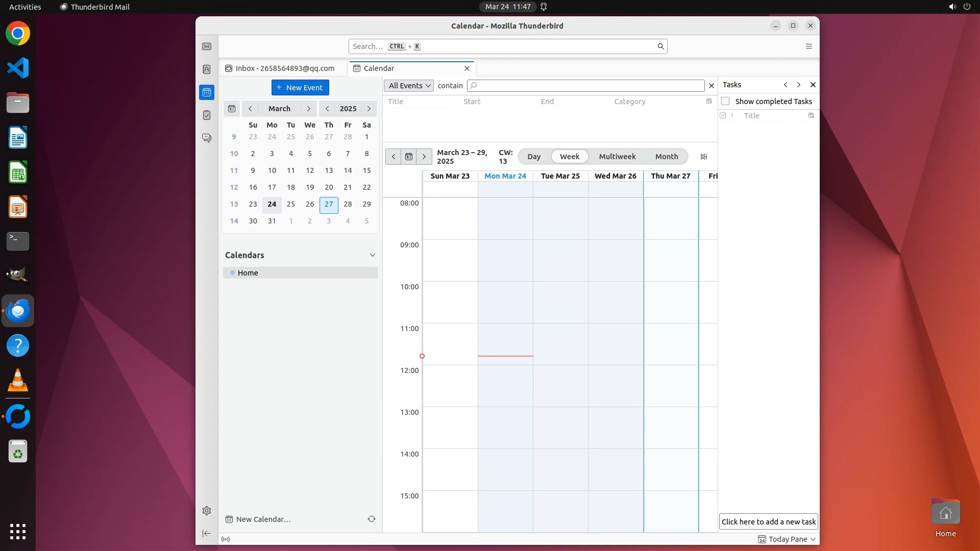
Task: Click in the 'add a new task' field
Action: (768, 521)
